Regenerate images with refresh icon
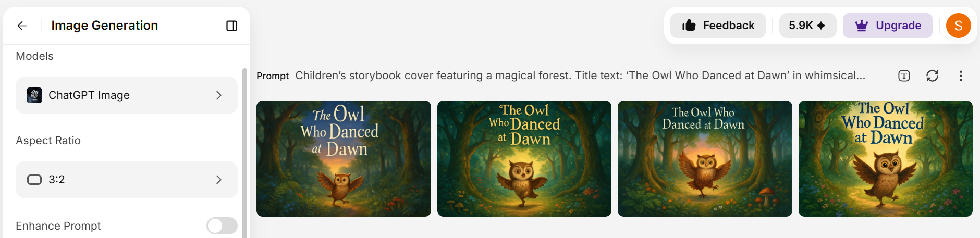 pos(933,76)
